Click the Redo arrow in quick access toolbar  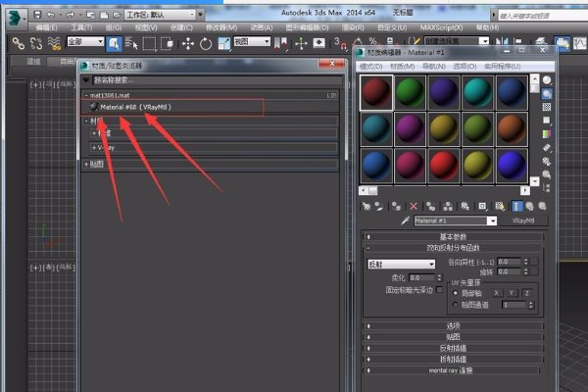point(70,15)
